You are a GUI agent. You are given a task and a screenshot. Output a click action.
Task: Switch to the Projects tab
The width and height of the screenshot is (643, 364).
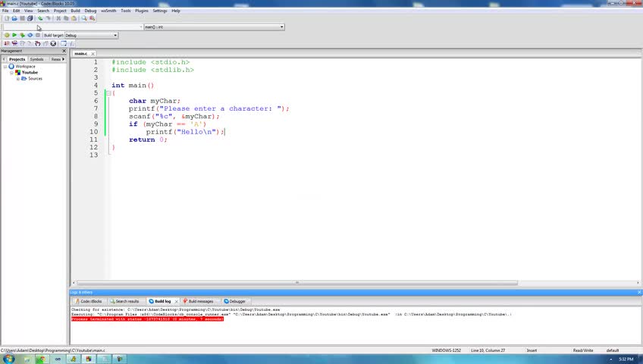17,59
